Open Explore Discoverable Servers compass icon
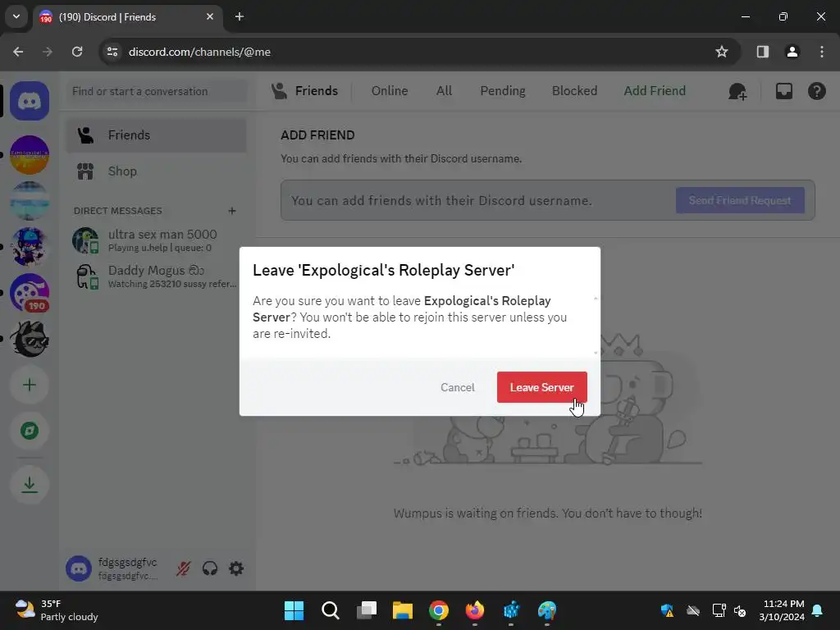Viewport: 840px width, 630px height. (x=30, y=431)
